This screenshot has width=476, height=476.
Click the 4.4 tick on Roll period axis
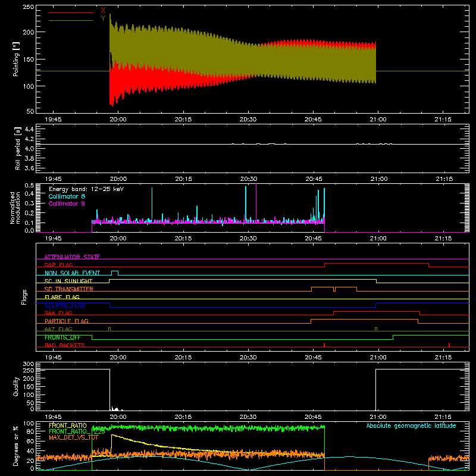pyautogui.click(x=29, y=129)
